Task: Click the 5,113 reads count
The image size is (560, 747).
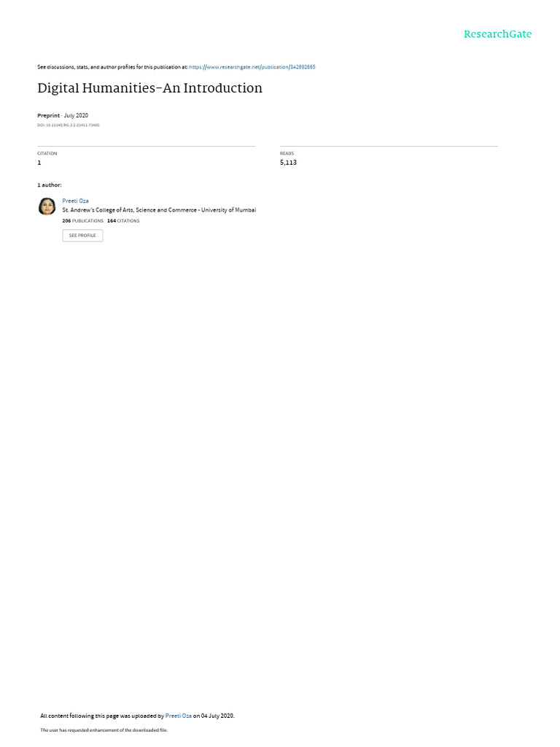Action: (x=288, y=163)
